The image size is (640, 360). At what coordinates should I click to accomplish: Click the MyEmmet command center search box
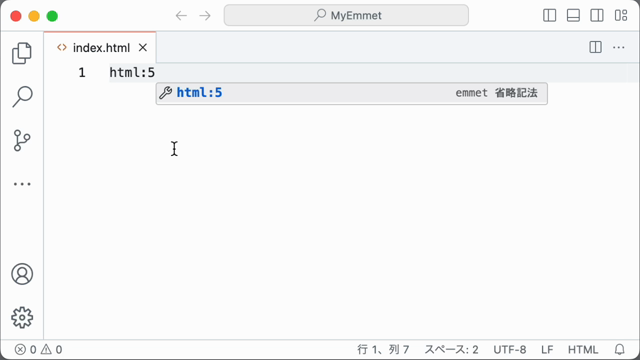(x=346, y=16)
